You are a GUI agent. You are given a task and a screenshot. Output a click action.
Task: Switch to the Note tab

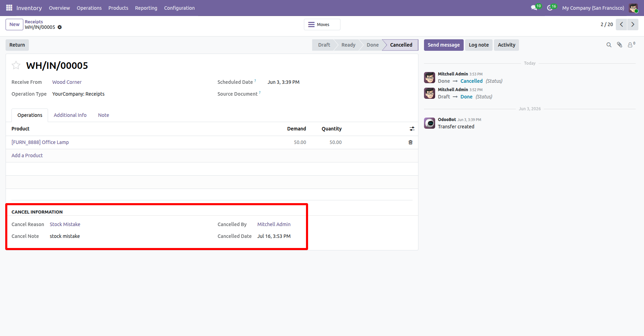coord(103,115)
